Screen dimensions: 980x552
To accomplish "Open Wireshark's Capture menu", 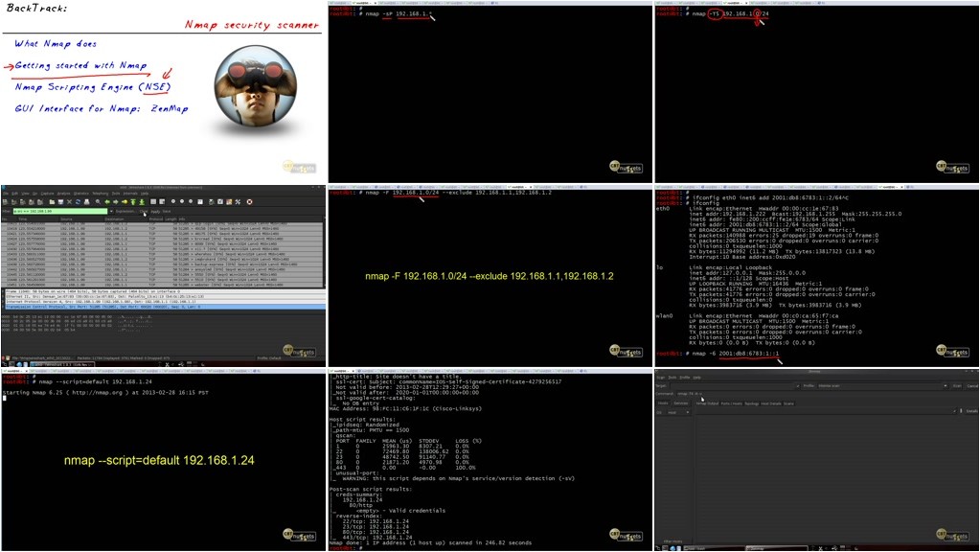I will [x=48, y=194].
